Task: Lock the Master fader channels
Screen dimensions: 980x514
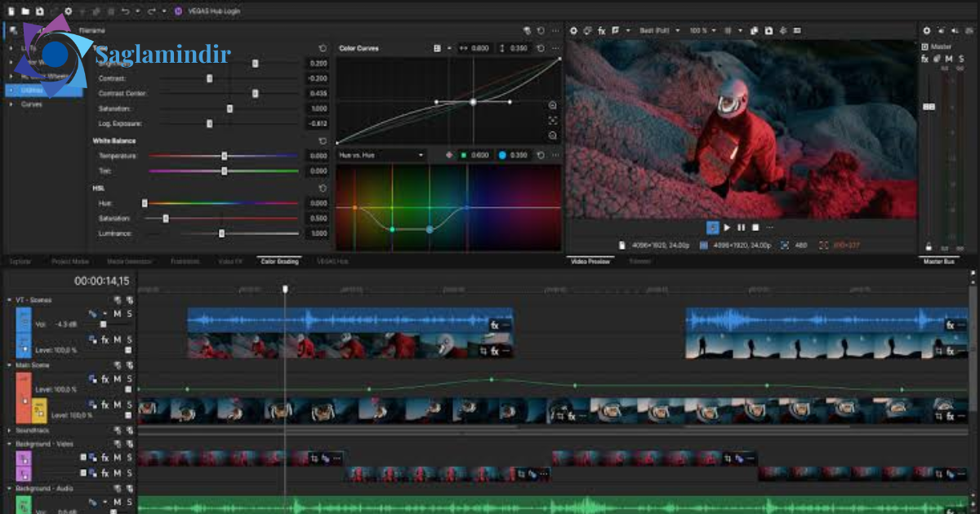Action: [x=929, y=246]
